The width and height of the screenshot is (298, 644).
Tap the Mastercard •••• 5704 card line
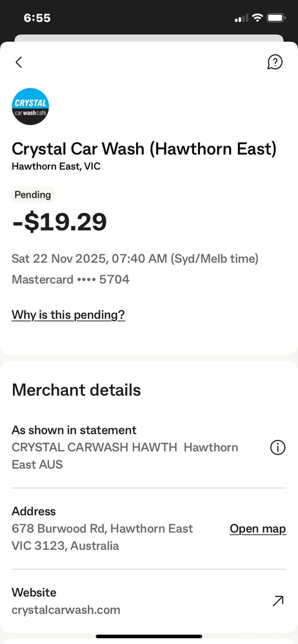pyautogui.click(x=70, y=279)
